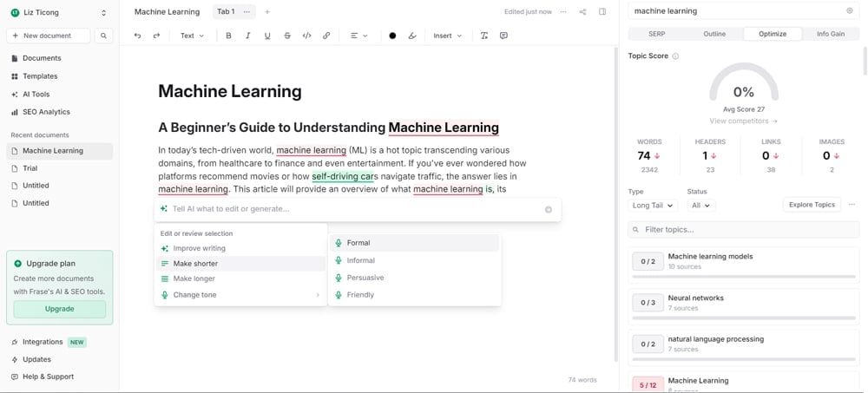Select the Friendly tone option
This screenshot has height=393, width=868.
coord(415,295)
